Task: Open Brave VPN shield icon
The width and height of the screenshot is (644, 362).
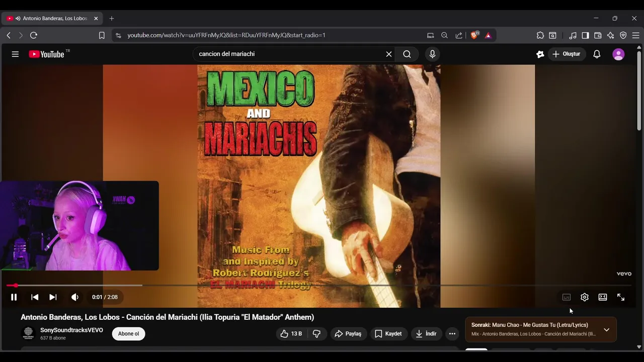Action: [623, 35]
